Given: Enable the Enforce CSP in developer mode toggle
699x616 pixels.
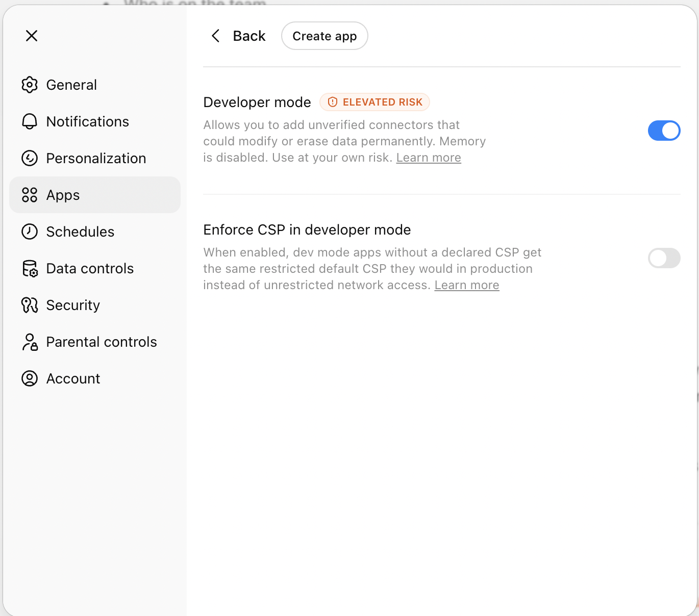Looking at the screenshot, I should coord(664,258).
